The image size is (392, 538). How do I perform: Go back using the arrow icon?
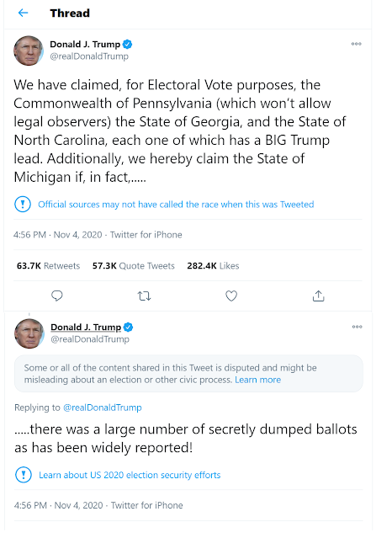(x=23, y=13)
